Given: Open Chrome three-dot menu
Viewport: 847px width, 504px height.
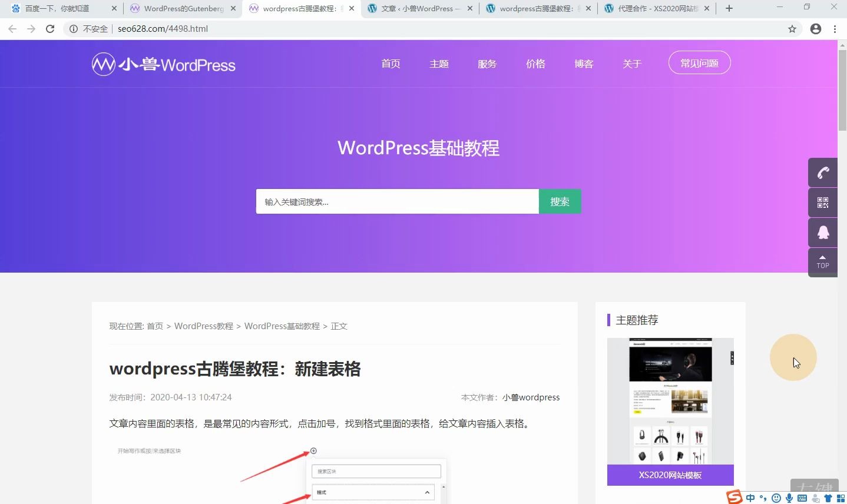Looking at the screenshot, I should pos(835,29).
